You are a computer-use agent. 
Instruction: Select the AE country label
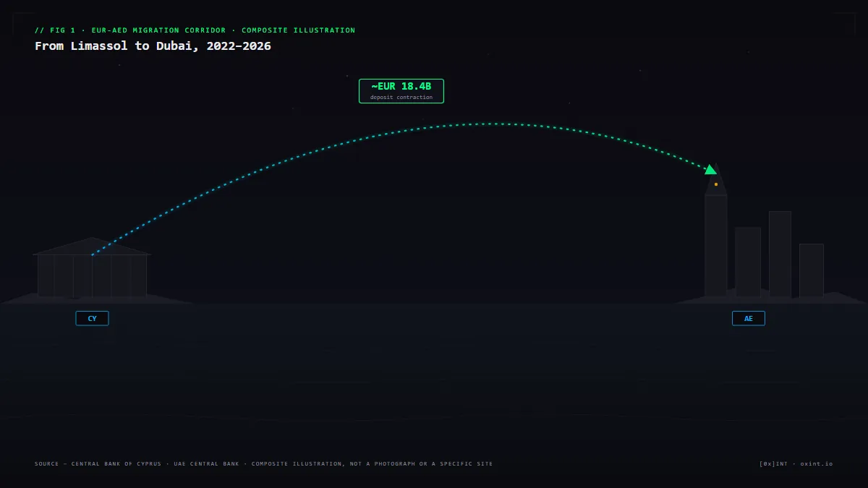coord(749,318)
